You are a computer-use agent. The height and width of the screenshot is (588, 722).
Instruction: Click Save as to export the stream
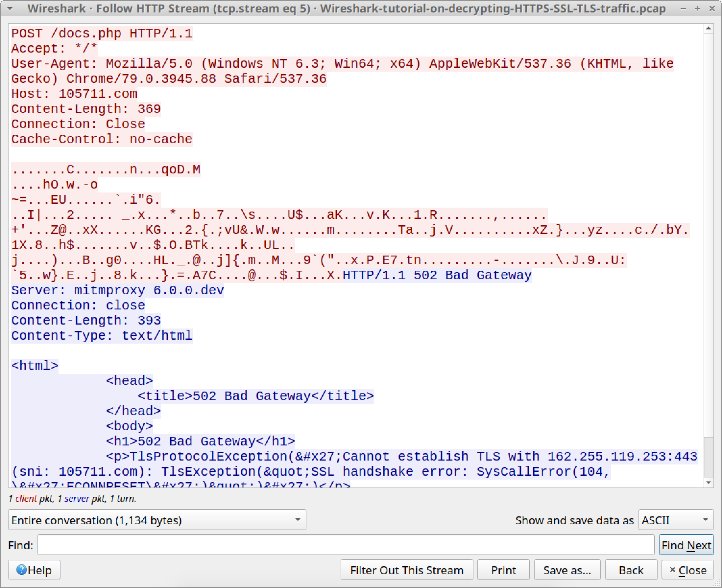coord(567,569)
